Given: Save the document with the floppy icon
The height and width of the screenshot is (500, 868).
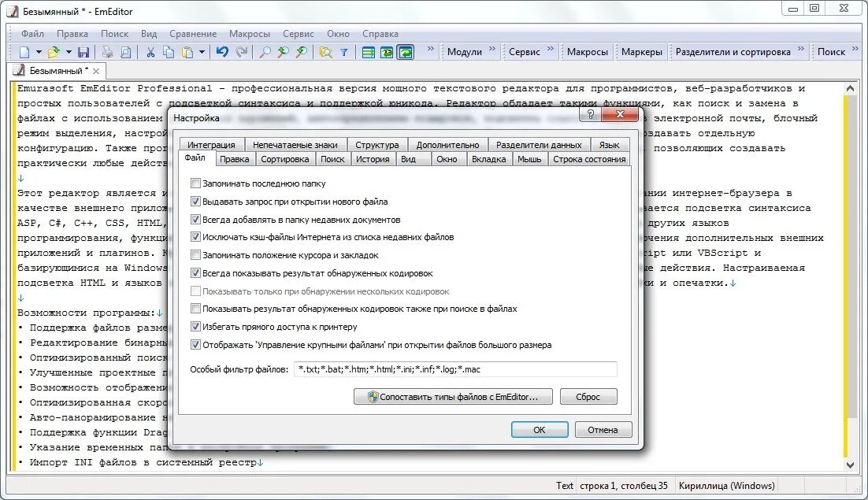Looking at the screenshot, I should click(83, 52).
